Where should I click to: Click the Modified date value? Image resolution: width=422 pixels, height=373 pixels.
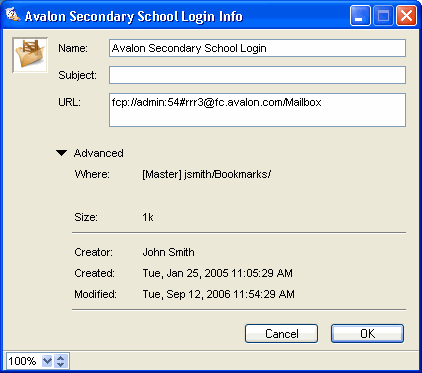click(x=219, y=294)
